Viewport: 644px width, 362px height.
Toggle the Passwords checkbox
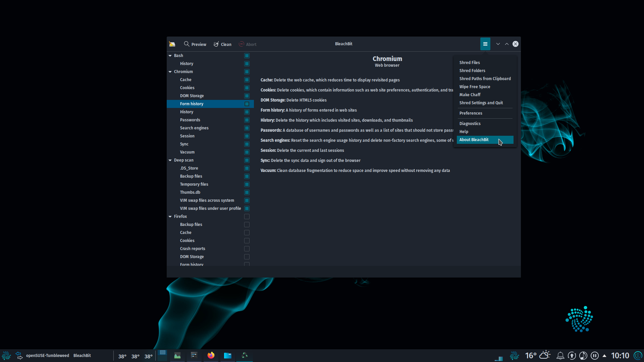click(247, 120)
